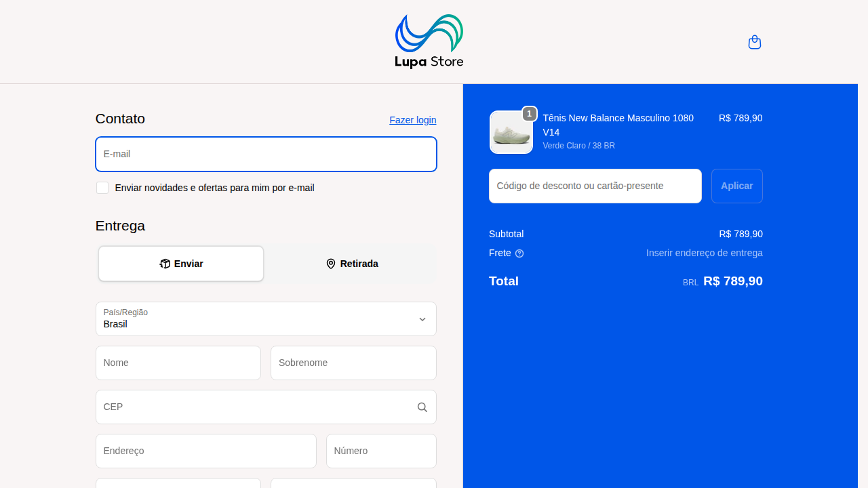Click the Inserir endereço de entrega text
Screen dimensions: 868x488
[x=705, y=253]
